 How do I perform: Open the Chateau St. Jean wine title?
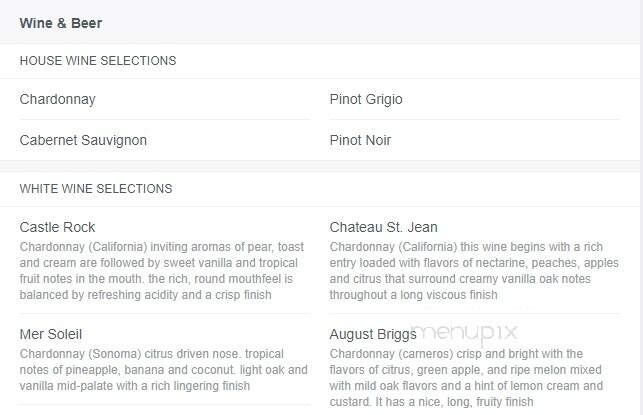pos(383,227)
